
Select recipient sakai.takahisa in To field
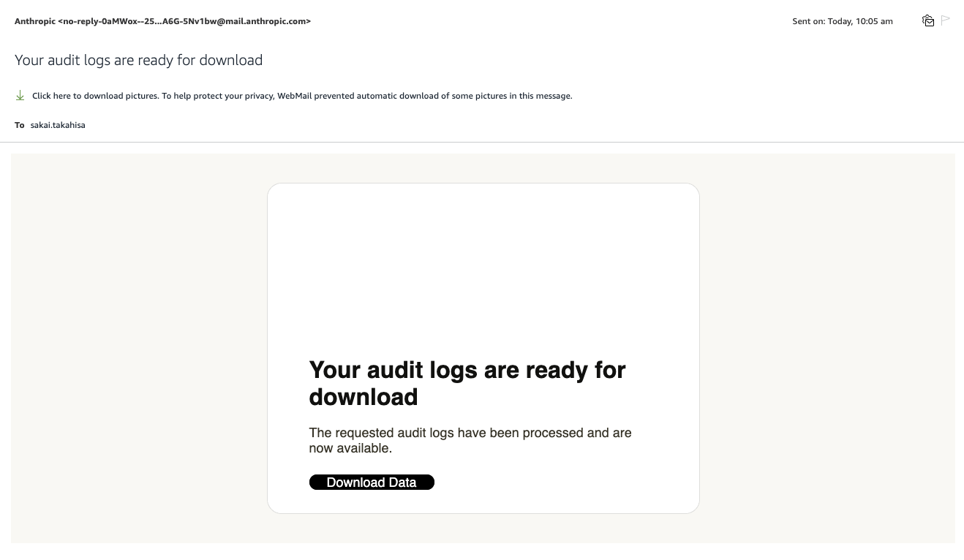(x=58, y=125)
